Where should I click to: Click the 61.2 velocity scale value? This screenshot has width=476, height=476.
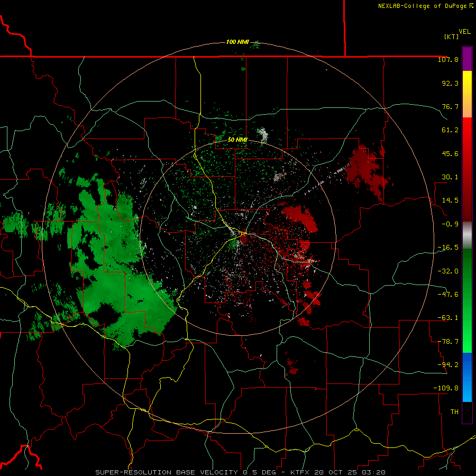pos(450,130)
